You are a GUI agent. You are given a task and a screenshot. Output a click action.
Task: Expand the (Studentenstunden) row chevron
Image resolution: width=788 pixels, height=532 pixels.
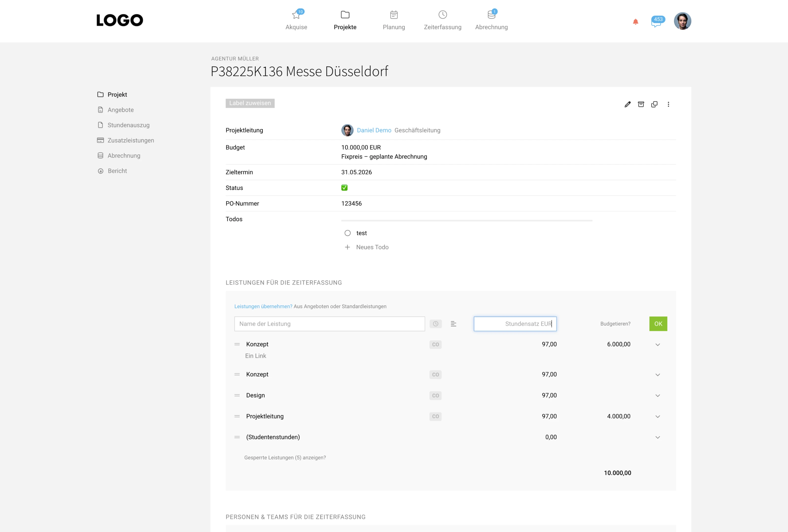[657, 437]
